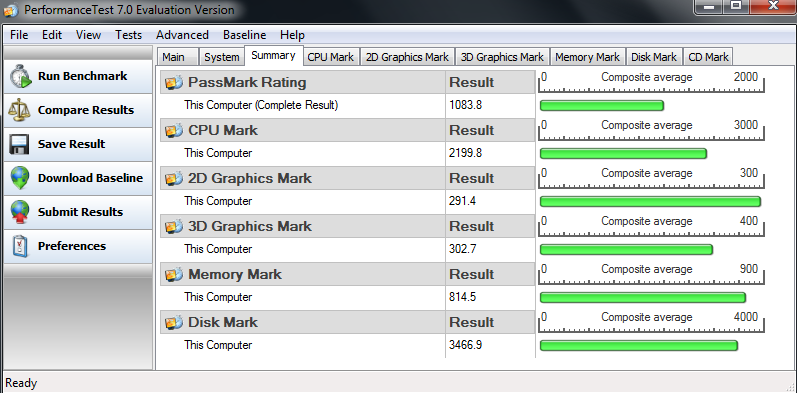Select the CD Mark tab

(708, 57)
